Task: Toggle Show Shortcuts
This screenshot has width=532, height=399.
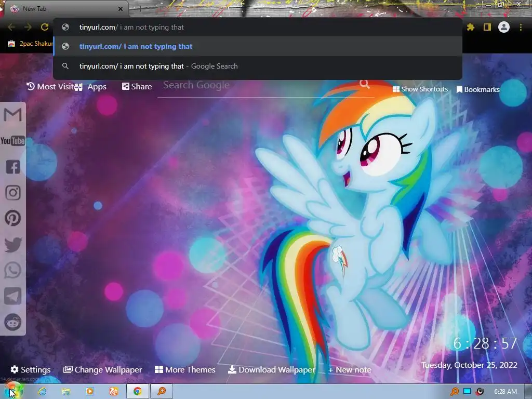Action: coord(420,89)
